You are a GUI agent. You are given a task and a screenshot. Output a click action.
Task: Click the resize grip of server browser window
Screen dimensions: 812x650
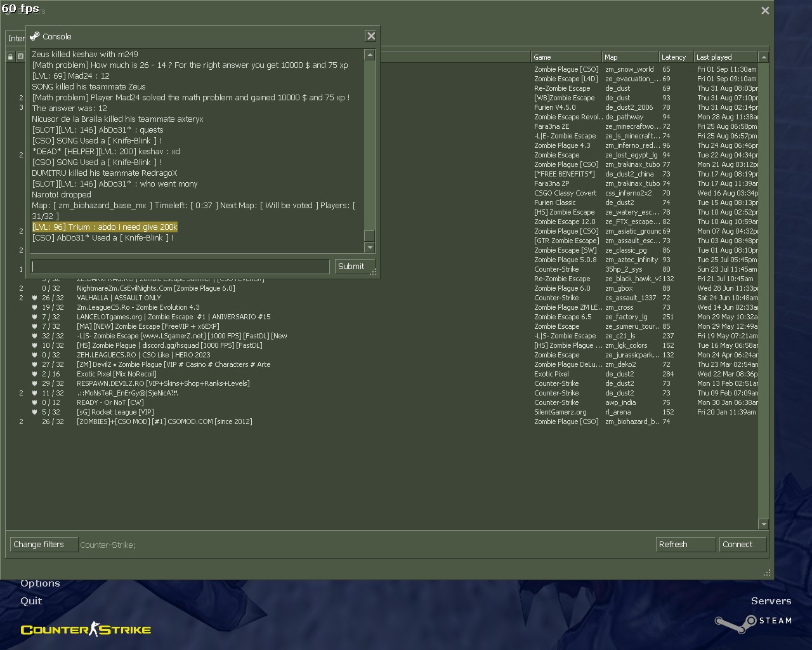767,573
